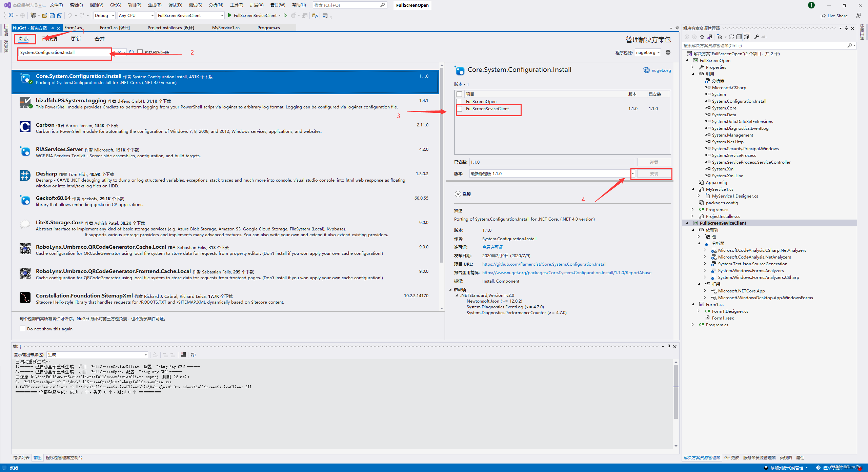Switch to the MyService1.cs tab
The height and width of the screenshot is (472, 868).
pos(226,28)
